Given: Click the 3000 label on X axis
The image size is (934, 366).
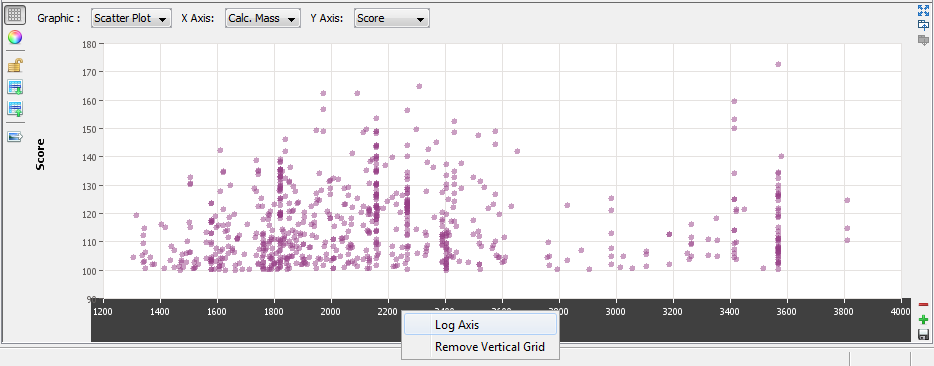Looking at the screenshot, I should pos(616,311).
